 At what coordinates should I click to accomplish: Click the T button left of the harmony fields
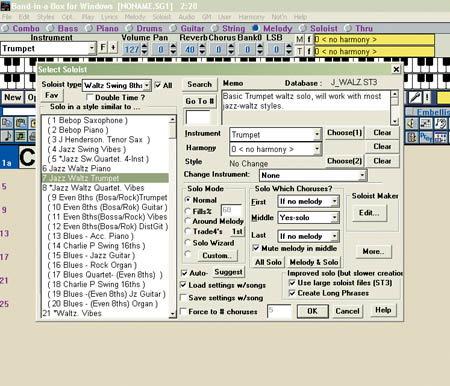tap(300, 51)
